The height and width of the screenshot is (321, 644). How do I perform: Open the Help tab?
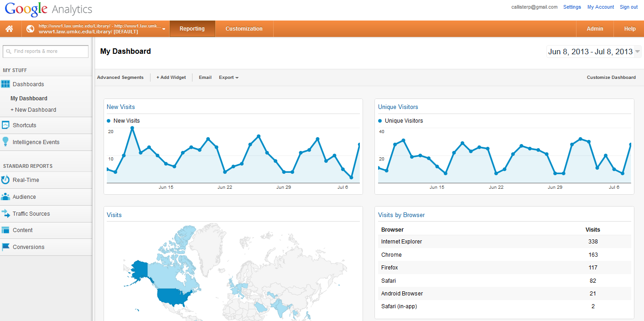click(x=630, y=29)
